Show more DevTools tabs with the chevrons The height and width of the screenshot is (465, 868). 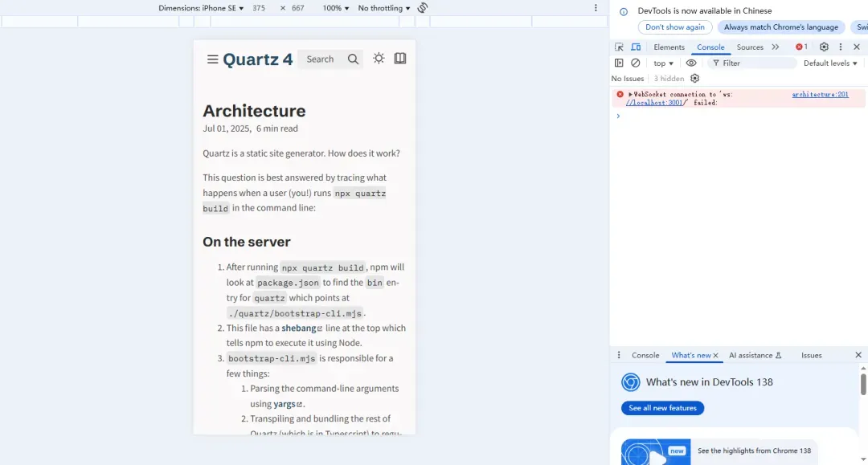(x=776, y=47)
